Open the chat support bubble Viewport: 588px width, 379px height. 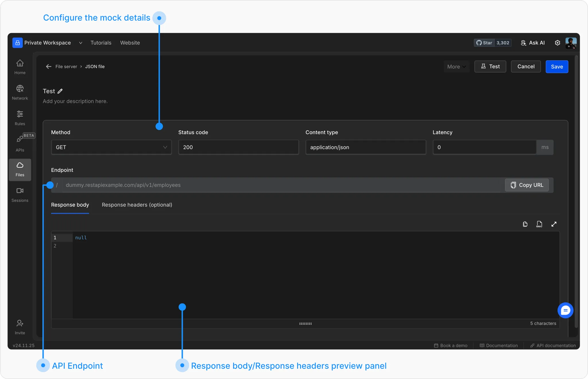pos(565,310)
